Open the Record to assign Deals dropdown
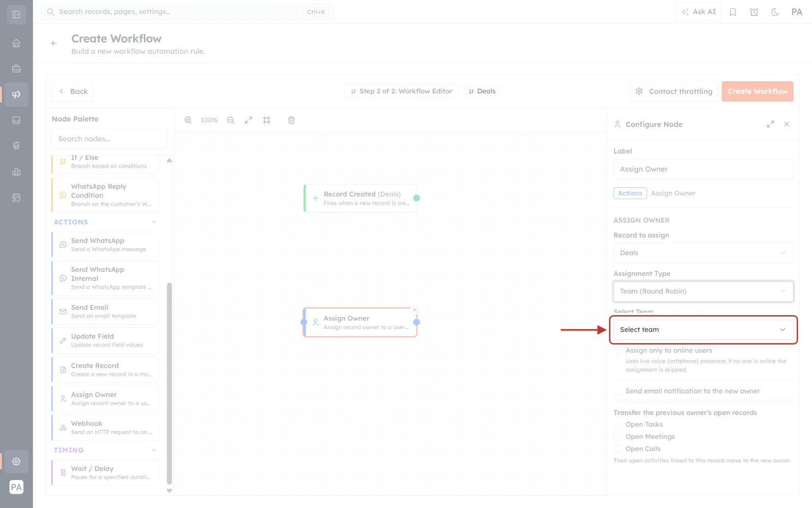 (703, 253)
